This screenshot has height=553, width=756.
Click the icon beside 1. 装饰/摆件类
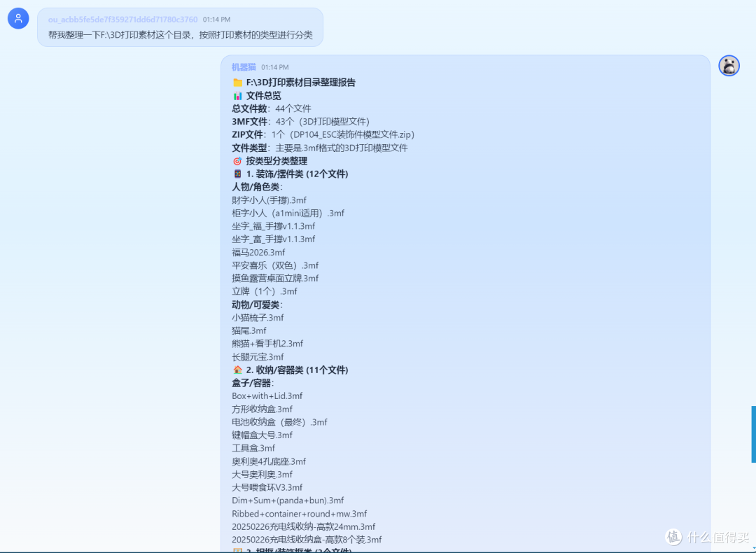237,174
